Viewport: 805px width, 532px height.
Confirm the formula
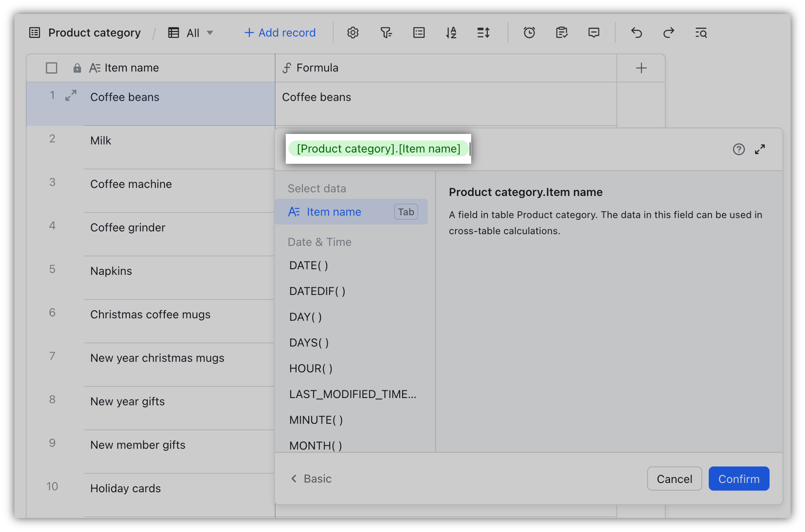(739, 479)
